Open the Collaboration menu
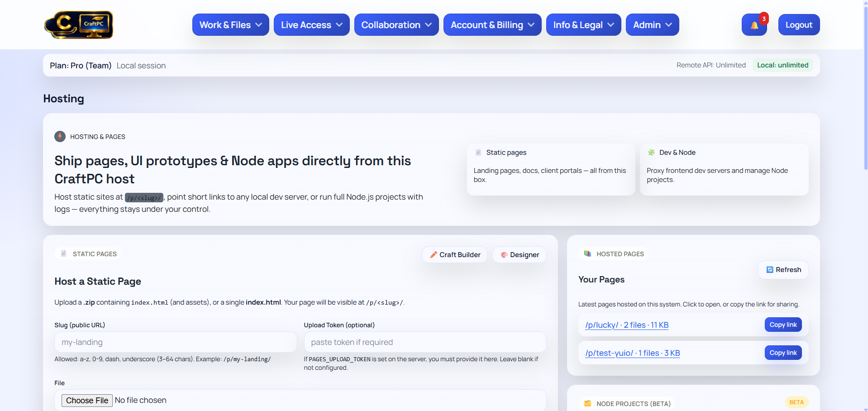 click(396, 25)
